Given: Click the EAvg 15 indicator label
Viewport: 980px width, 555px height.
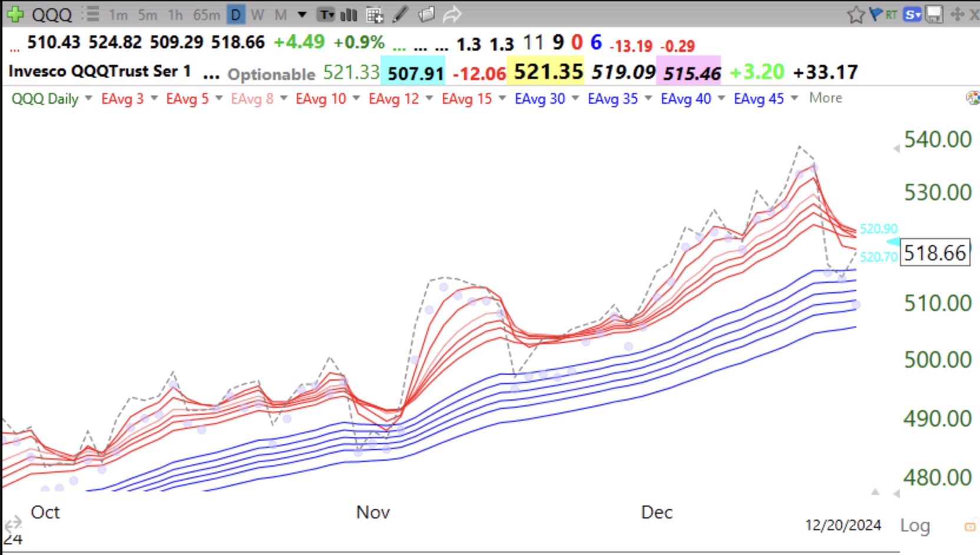Looking at the screenshot, I should point(467,98).
